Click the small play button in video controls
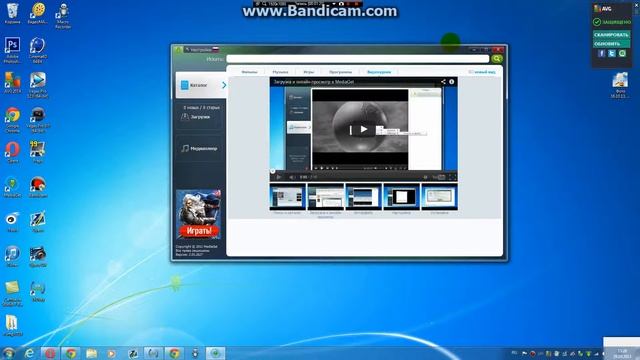This screenshot has width=640, height=360. tap(278, 177)
